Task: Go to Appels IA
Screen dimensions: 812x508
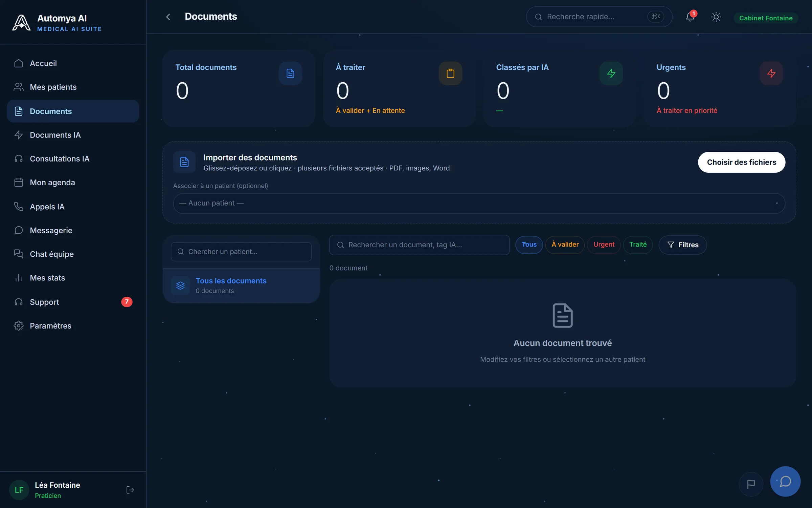Action: coord(73,207)
